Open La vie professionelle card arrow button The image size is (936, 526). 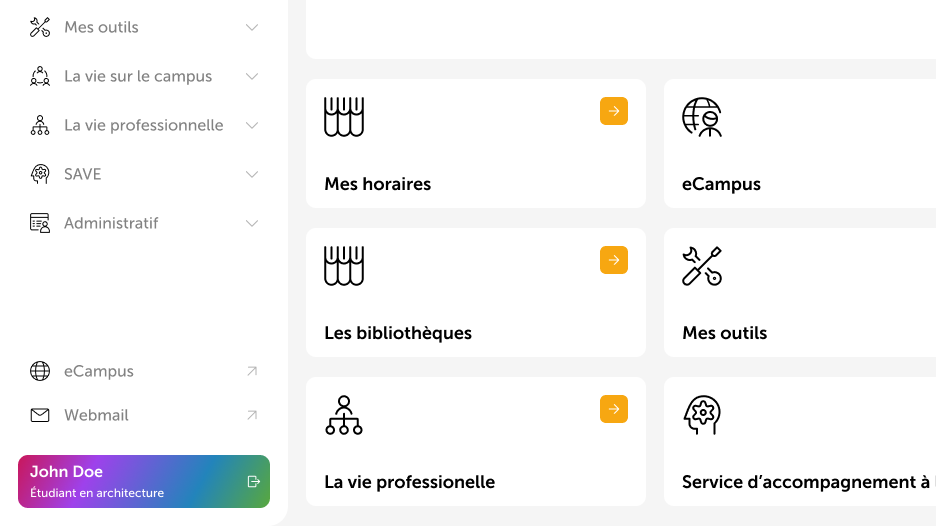point(614,409)
